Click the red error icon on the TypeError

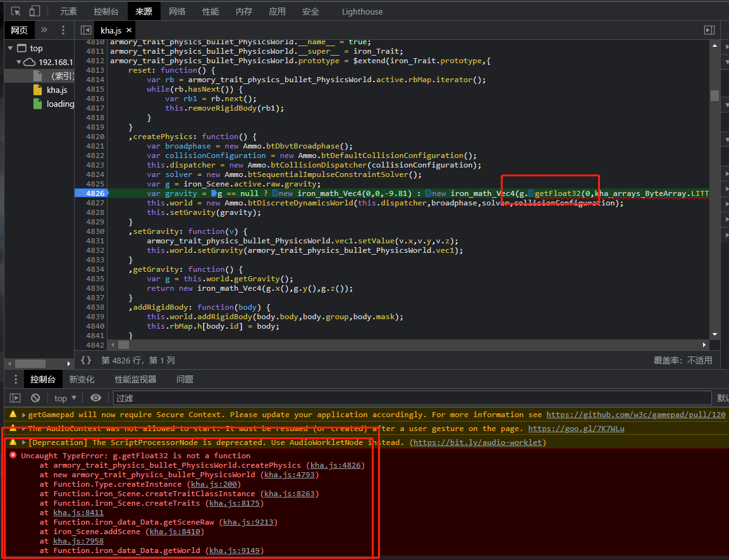[x=14, y=455]
